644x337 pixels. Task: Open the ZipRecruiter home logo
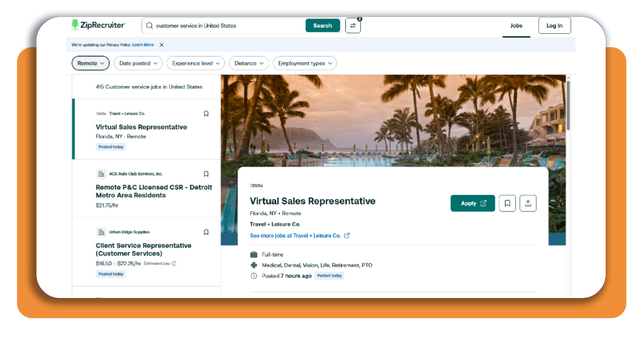pyautogui.click(x=97, y=25)
